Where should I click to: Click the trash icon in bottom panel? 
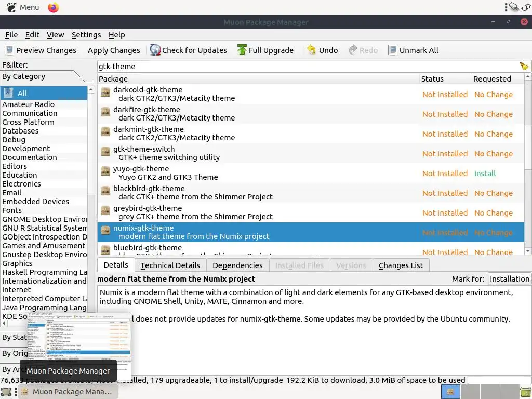(x=526, y=392)
